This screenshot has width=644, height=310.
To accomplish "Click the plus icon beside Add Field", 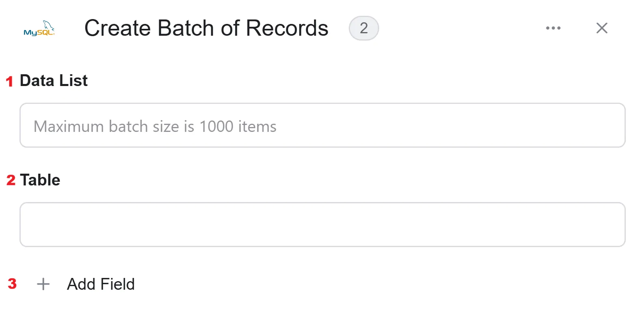I will 43,284.
